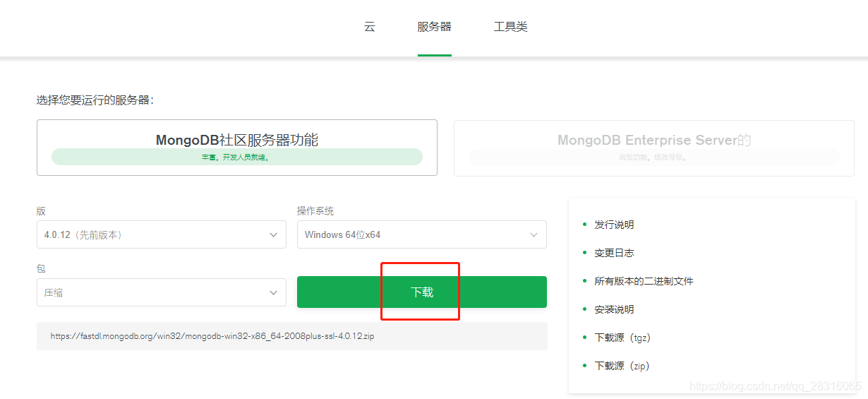Click the 下载源 (zip) link
The height and width of the screenshot is (399, 868).
(x=622, y=366)
